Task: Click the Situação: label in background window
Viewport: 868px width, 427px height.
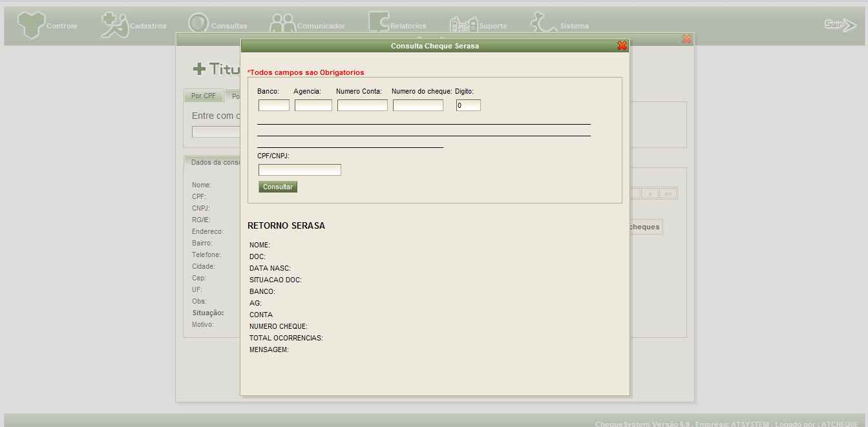Action: 208,313
